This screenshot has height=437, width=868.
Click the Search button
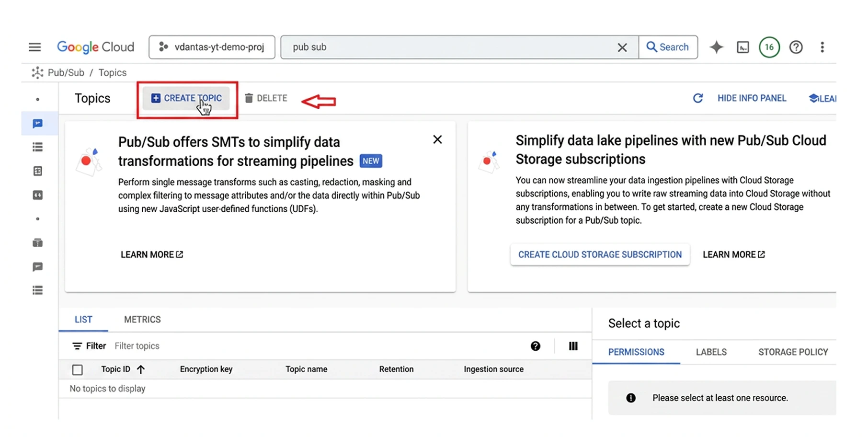[668, 47]
